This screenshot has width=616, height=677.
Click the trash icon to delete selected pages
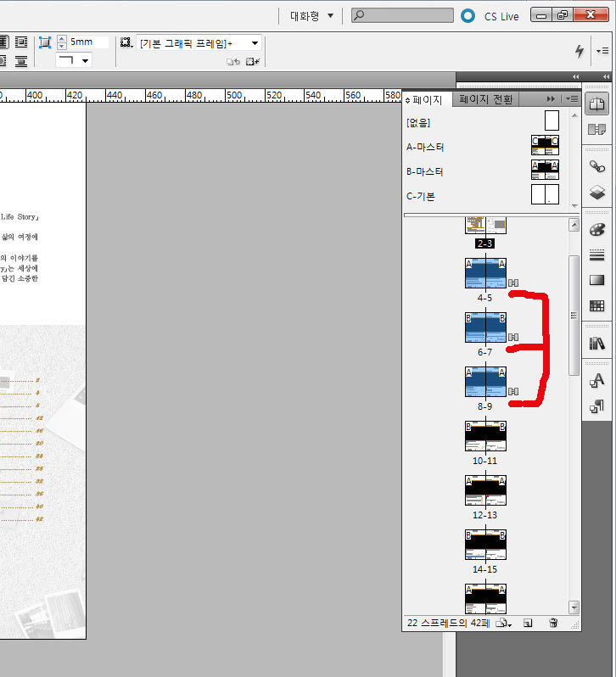pos(553,623)
